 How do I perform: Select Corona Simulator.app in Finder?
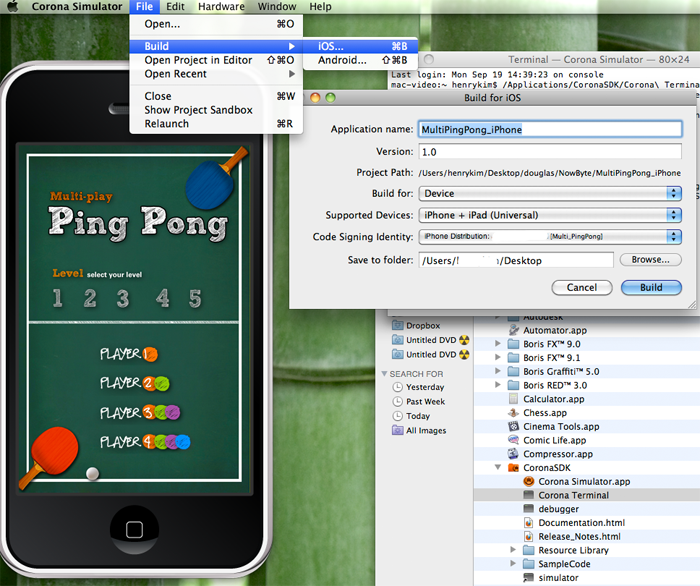[x=584, y=482]
